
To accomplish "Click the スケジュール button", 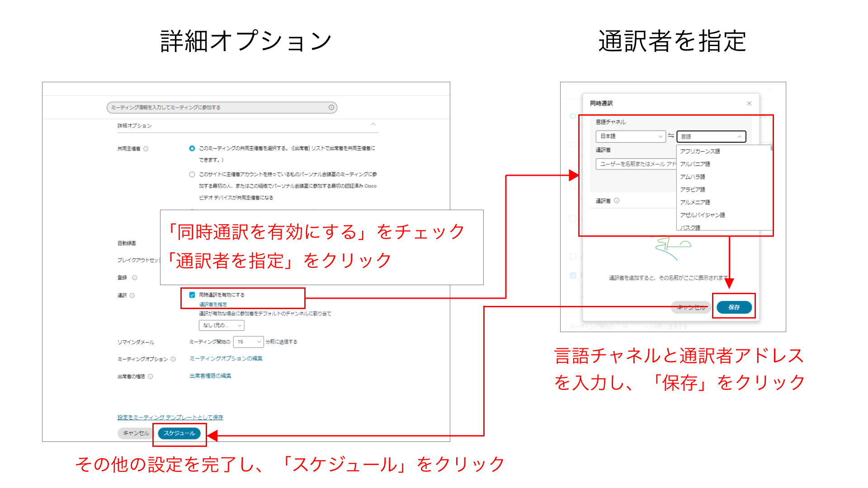I will point(179,433).
